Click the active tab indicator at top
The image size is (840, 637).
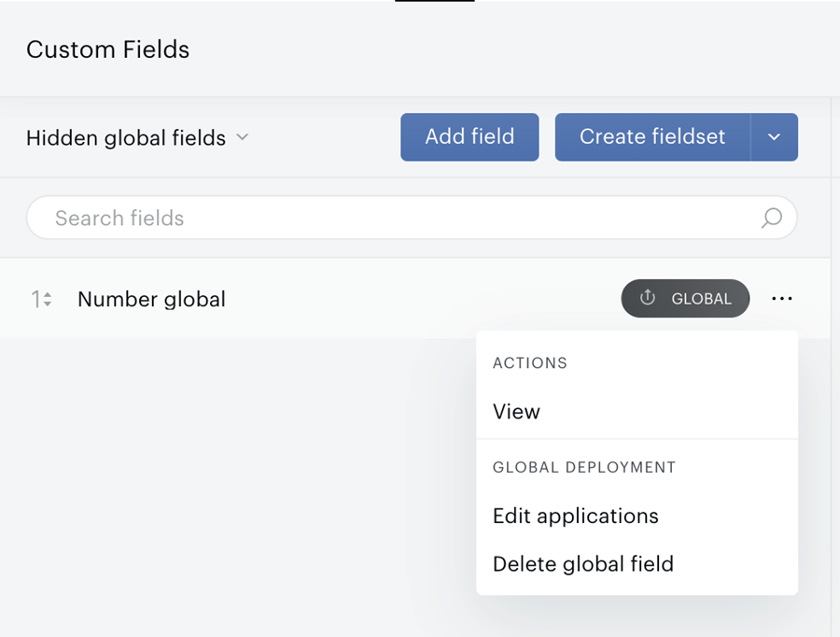click(x=434, y=1)
